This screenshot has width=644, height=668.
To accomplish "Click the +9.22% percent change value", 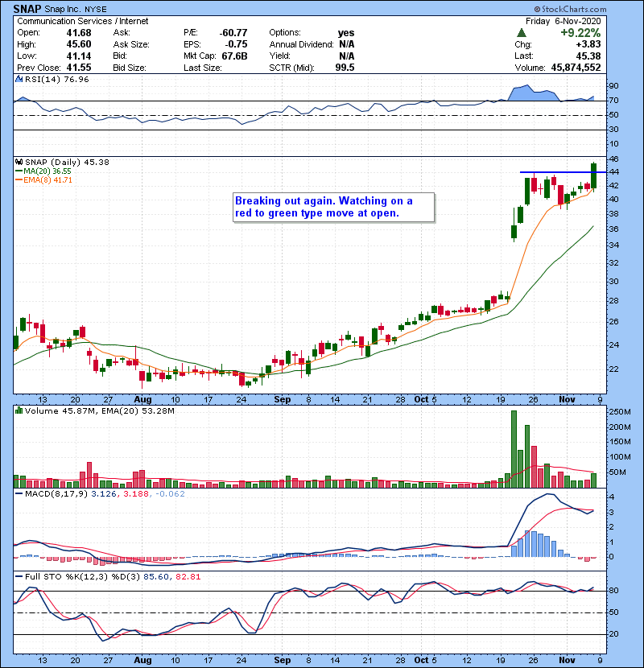I will 580,33.
